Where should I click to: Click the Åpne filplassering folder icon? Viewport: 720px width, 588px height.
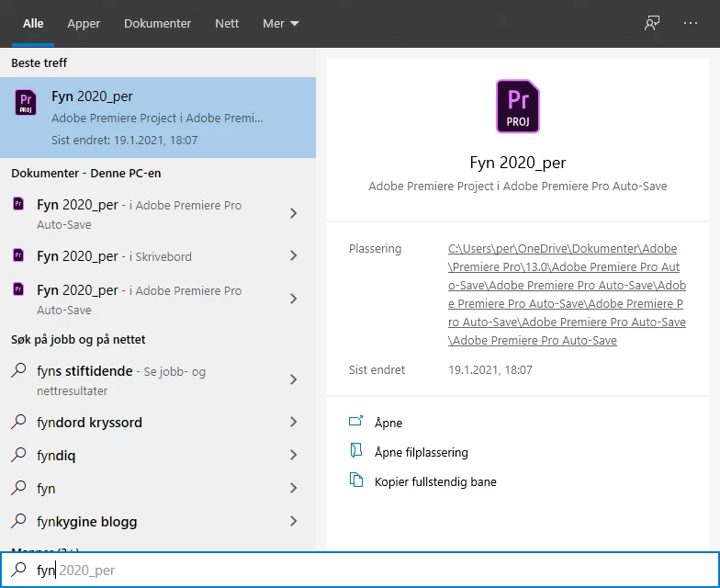pos(356,450)
